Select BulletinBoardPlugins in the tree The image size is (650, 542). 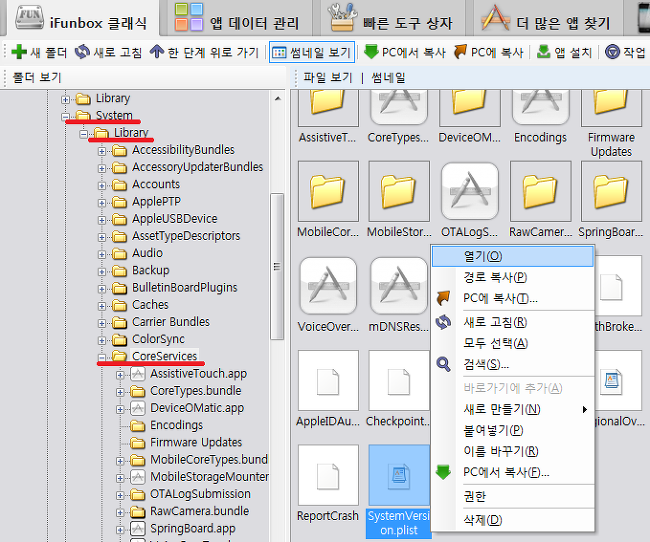pyautogui.click(x=184, y=287)
